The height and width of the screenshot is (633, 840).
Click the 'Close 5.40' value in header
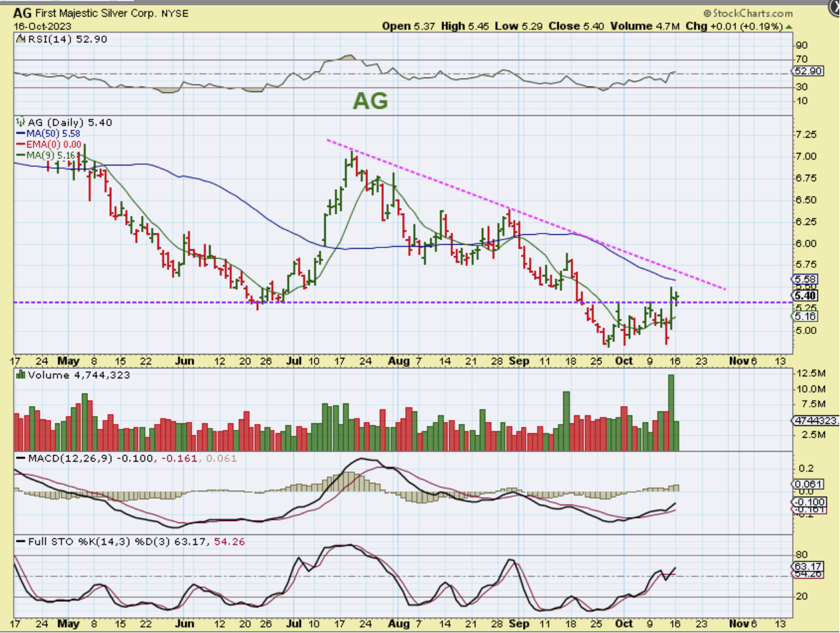(577, 26)
